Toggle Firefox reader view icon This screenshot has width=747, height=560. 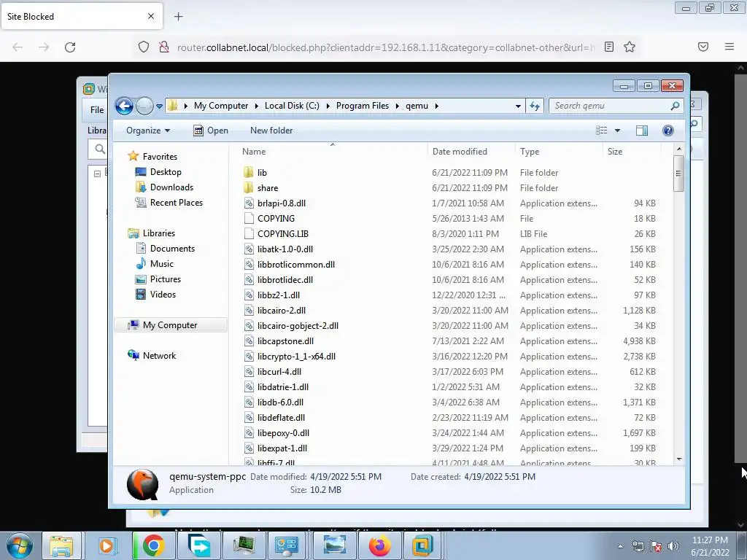point(609,47)
